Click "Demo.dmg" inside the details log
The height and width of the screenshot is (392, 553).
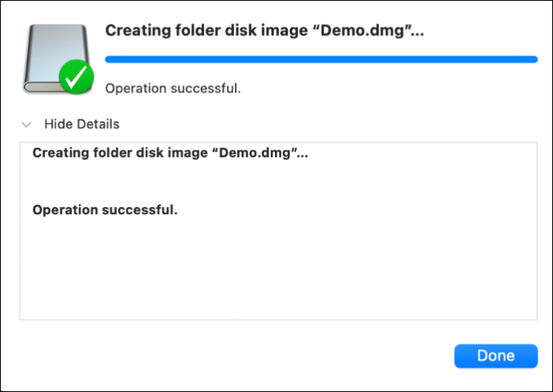point(260,153)
